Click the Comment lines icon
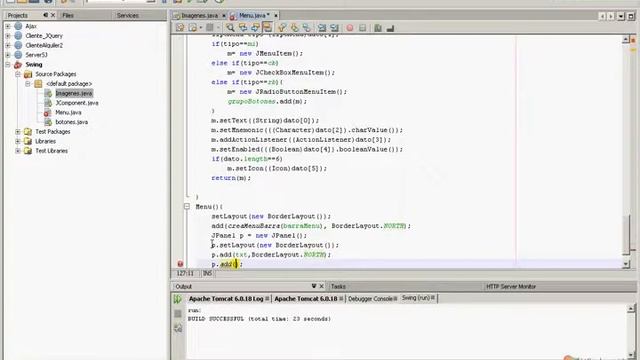The height and width of the screenshot is (360, 640). pyautogui.click(x=378, y=28)
